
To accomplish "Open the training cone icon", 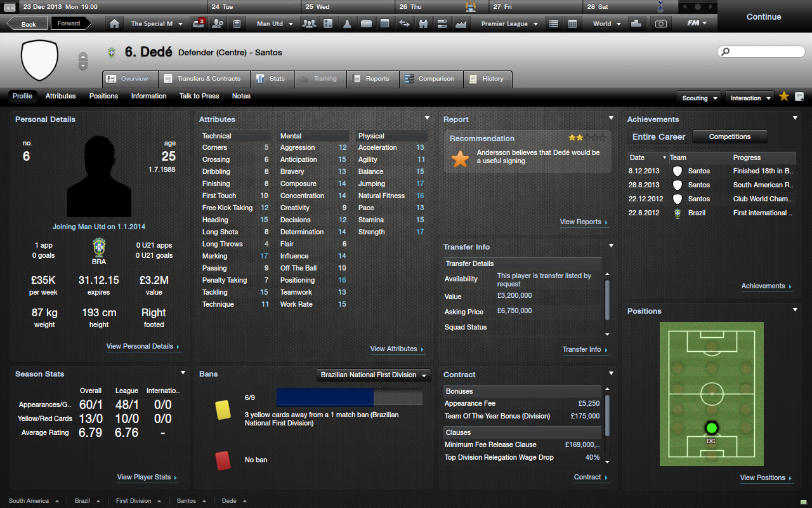I will tap(346, 24).
